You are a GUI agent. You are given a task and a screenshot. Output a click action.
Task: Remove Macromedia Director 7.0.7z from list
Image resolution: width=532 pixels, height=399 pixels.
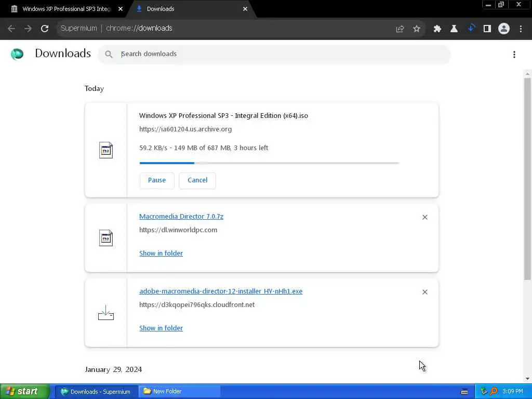[425, 217]
